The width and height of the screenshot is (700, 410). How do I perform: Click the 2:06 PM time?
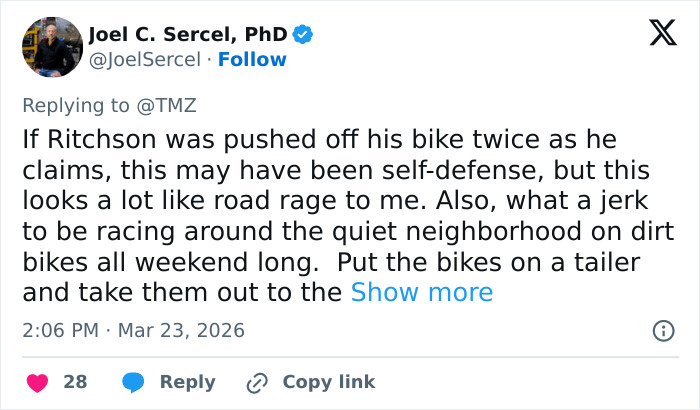[x=62, y=330]
